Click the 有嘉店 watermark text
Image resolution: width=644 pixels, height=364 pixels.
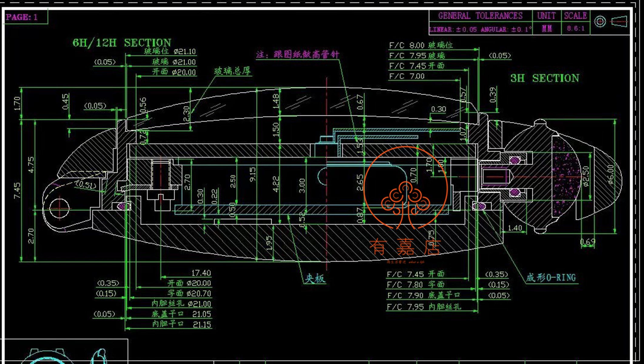click(x=405, y=247)
